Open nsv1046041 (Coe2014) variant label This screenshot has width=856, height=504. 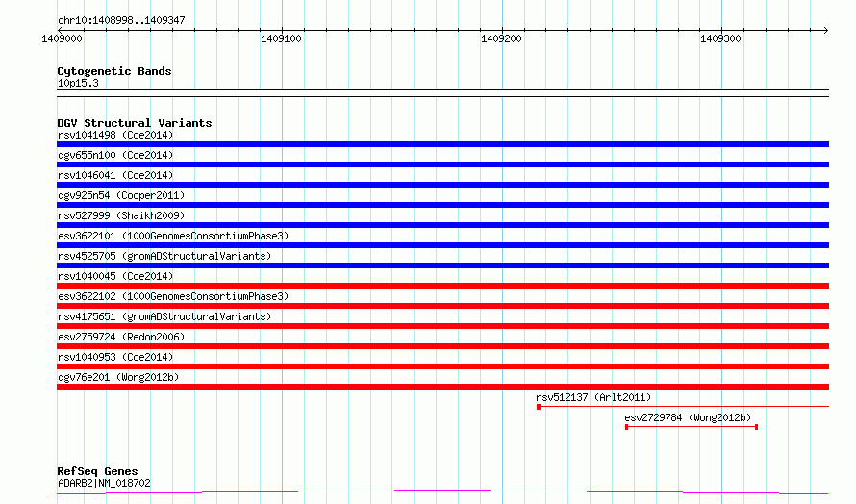(x=115, y=175)
